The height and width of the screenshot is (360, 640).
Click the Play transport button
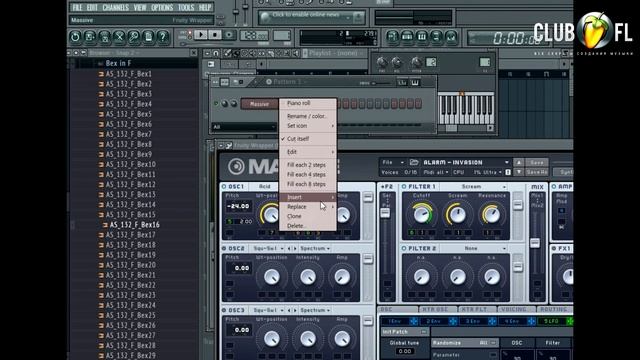point(200,35)
